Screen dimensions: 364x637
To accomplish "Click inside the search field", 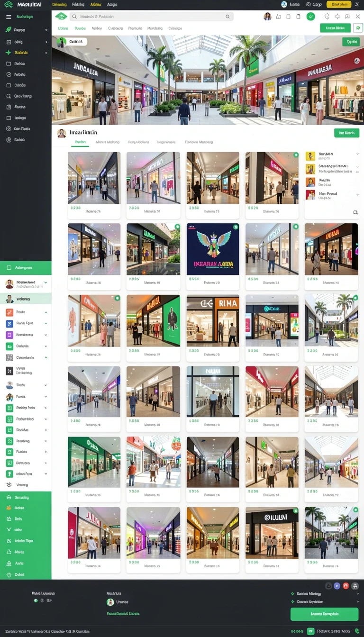I will point(152,17).
